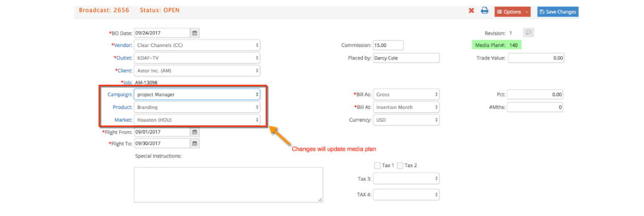The image size is (644, 216).
Task: Open the Options menu button
Action: click(513, 12)
